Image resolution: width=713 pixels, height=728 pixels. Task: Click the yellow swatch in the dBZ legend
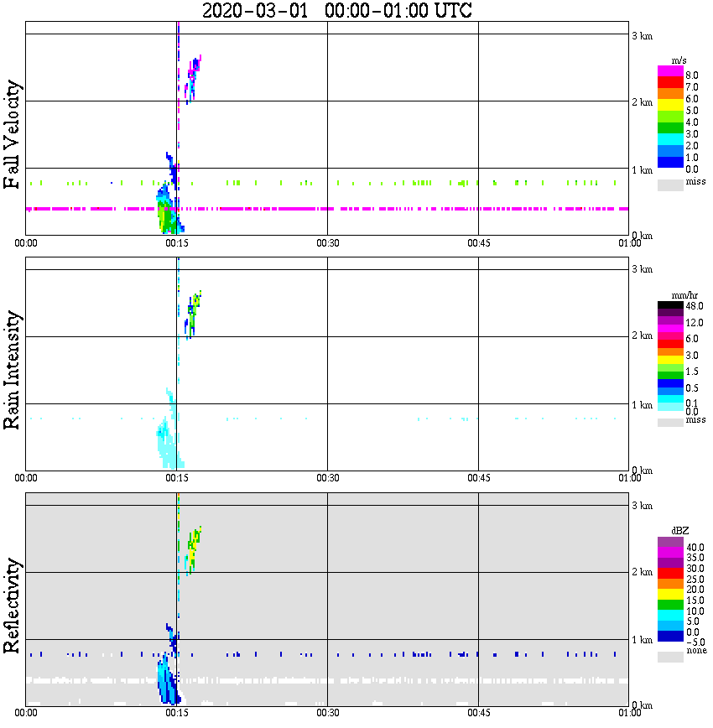point(670,595)
